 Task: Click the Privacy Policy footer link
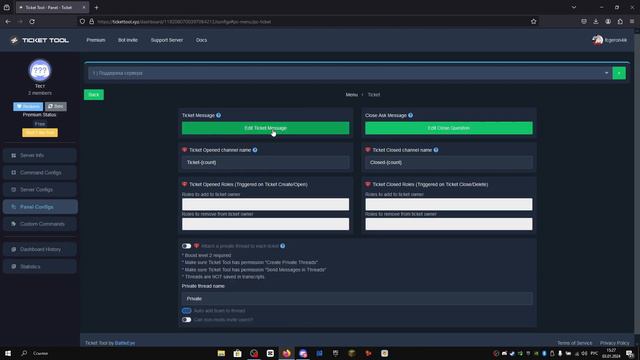point(614,343)
